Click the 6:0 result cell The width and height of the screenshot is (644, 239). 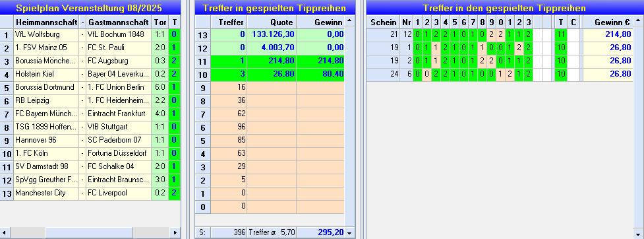point(160,88)
